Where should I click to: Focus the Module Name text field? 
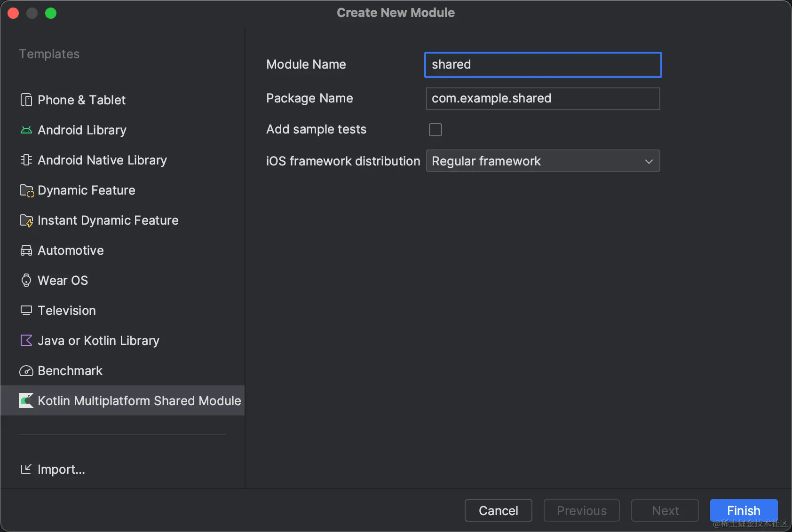point(543,65)
